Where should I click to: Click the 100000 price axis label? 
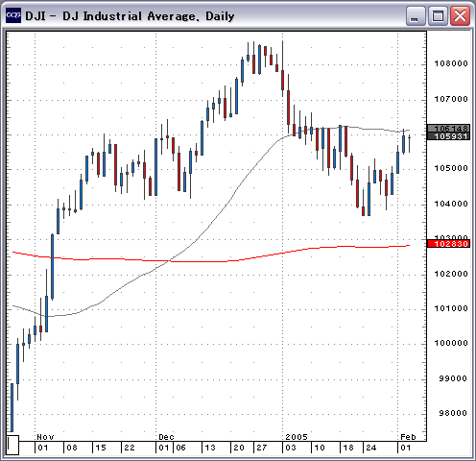point(451,343)
